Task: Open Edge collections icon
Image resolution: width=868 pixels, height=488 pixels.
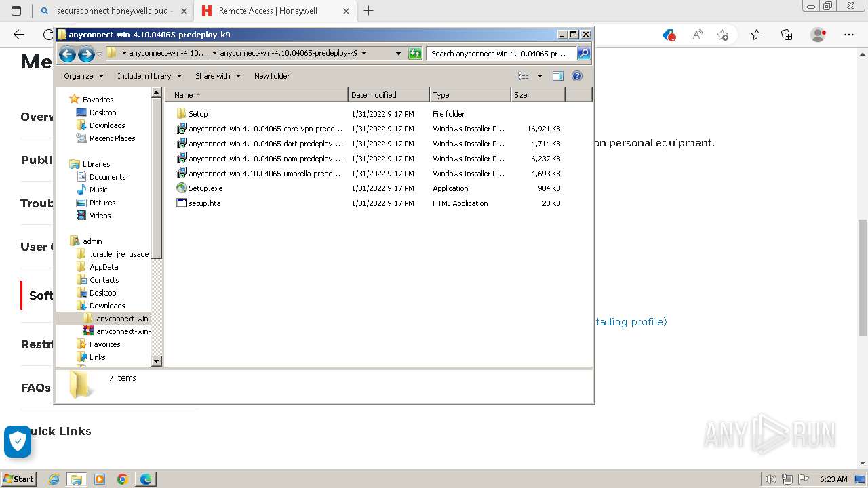Action: [x=787, y=35]
